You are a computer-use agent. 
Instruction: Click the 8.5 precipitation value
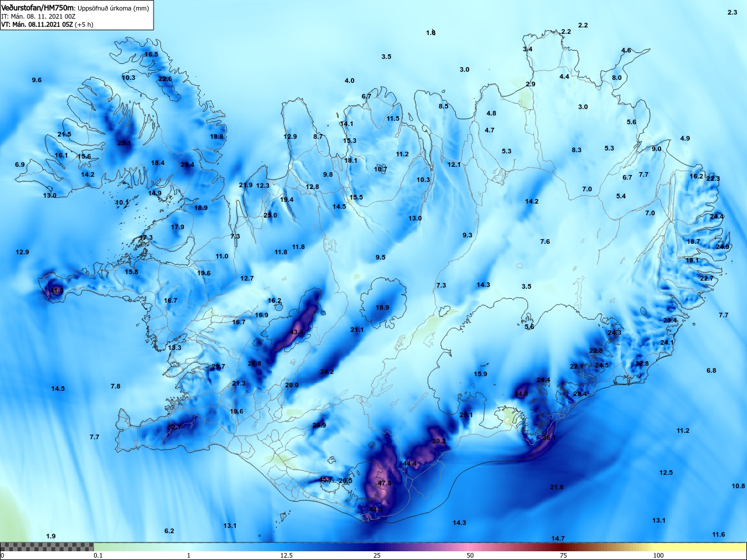[444, 107]
